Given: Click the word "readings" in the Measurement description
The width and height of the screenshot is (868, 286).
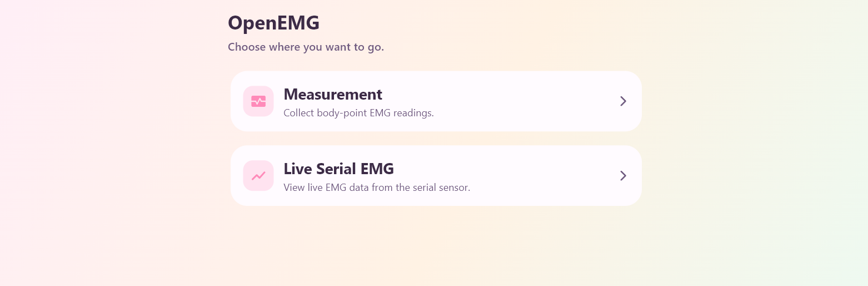Looking at the screenshot, I should coord(413,113).
